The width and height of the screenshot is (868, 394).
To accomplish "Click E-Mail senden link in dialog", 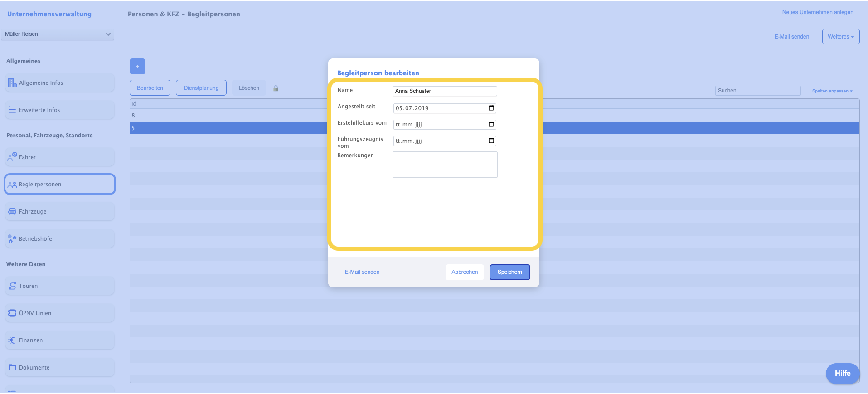I will tap(362, 272).
